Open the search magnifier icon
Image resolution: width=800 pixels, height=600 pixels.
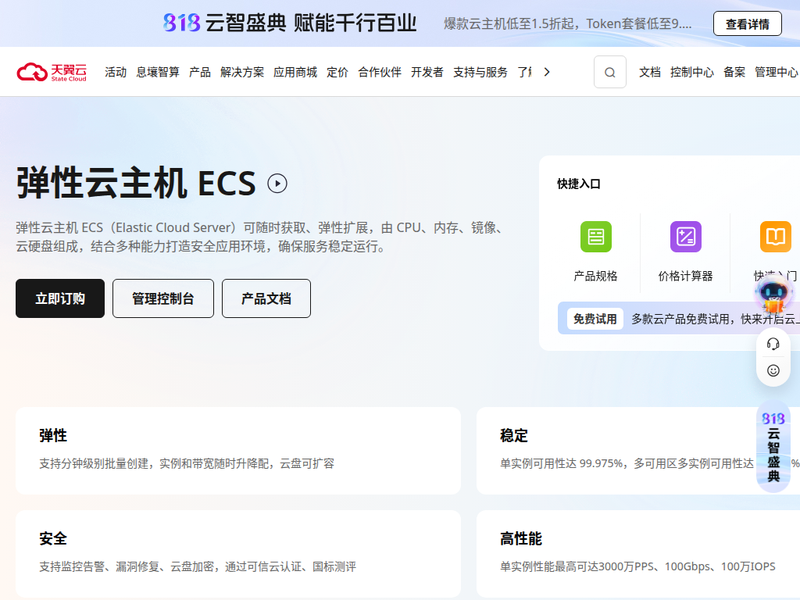tap(610, 72)
